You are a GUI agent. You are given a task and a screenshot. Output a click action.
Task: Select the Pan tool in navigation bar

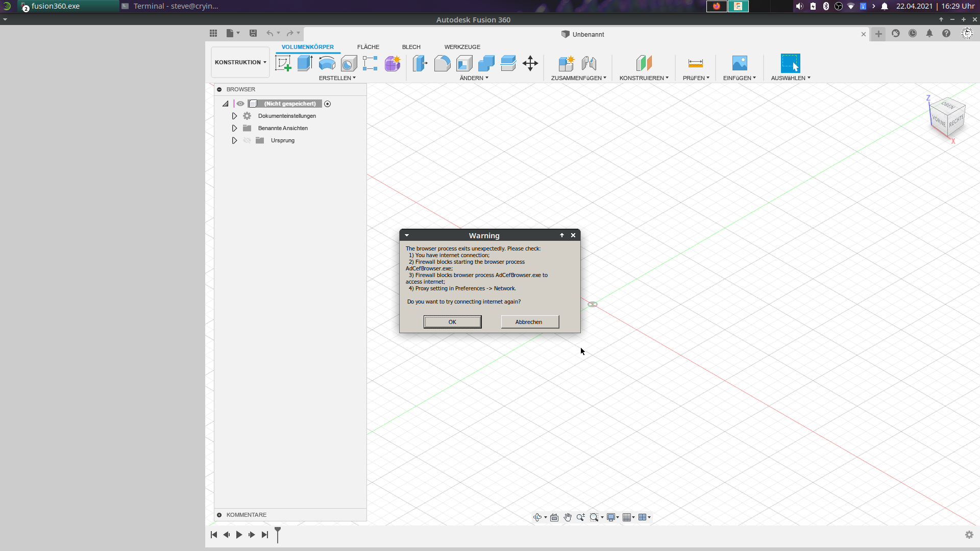point(568,517)
